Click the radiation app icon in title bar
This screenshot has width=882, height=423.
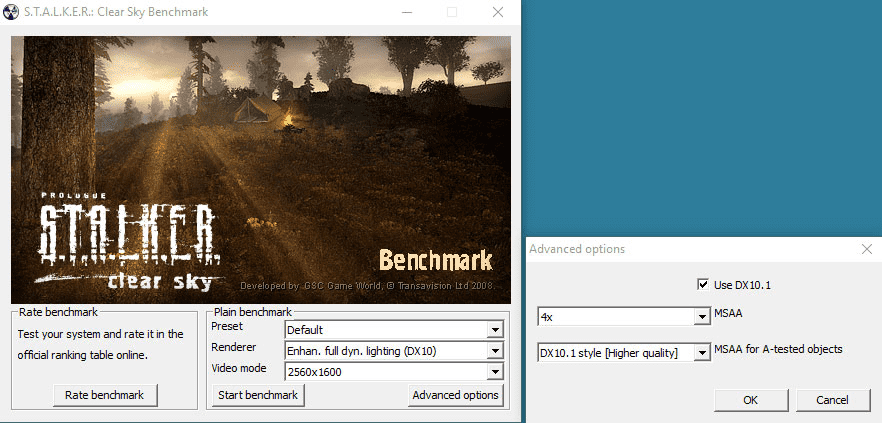coord(11,12)
